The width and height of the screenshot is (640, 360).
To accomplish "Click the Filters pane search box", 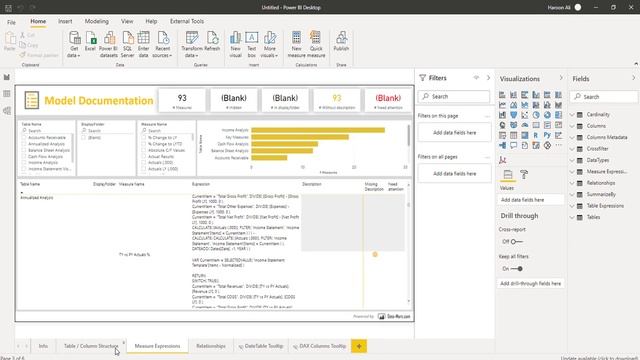I will 454,97.
